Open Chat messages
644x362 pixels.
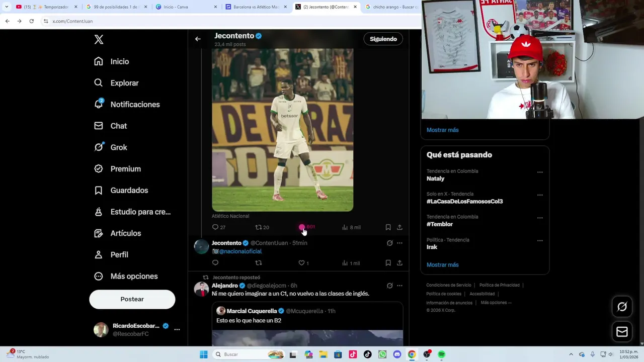coord(110,126)
